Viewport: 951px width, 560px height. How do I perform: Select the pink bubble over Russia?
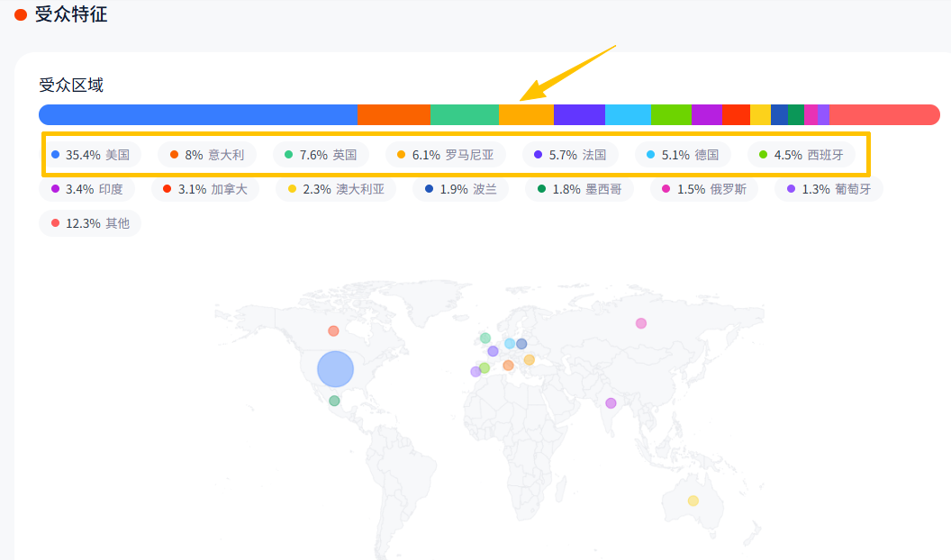point(641,323)
